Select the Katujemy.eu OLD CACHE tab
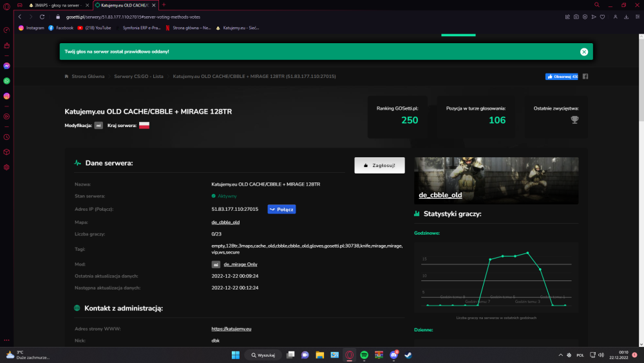Viewport: 644px width, 363px height. pos(124,5)
